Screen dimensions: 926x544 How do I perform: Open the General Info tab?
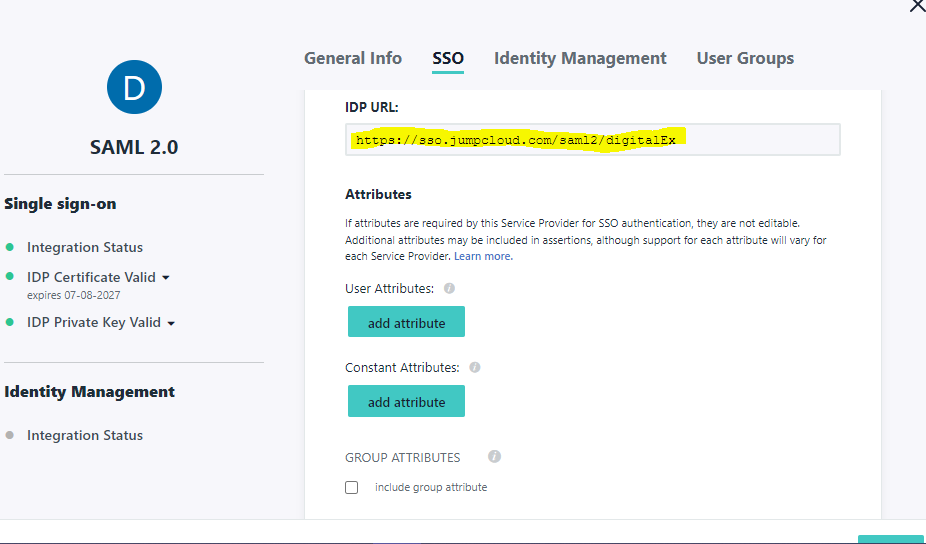coord(352,58)
